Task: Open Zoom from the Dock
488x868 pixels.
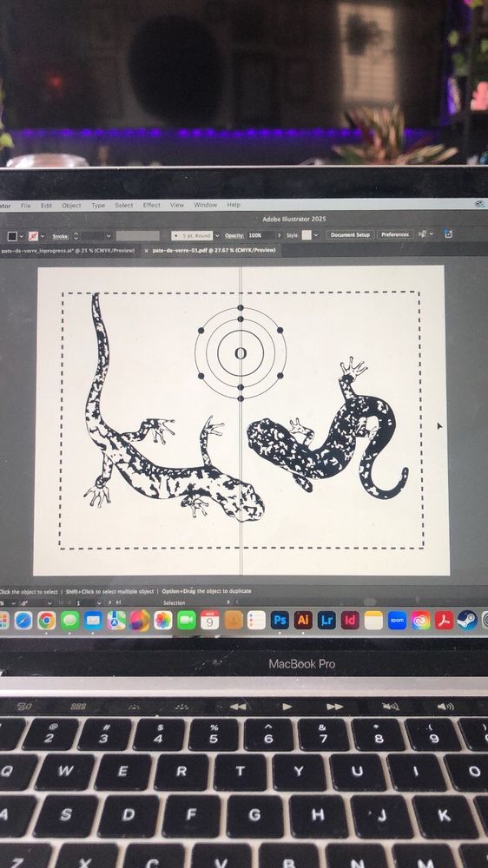Action: [397, 621]
